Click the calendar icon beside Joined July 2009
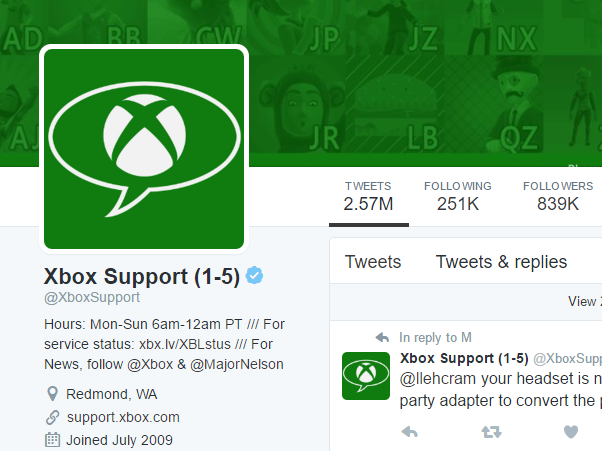Image resolution: width=602 pixels, height=451 pixels. point(53,440)
